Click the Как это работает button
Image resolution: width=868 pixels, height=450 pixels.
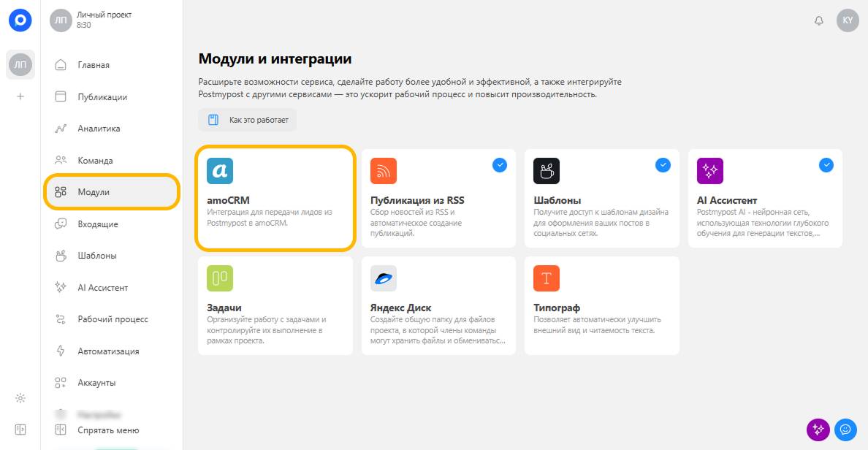click(248, 120)
